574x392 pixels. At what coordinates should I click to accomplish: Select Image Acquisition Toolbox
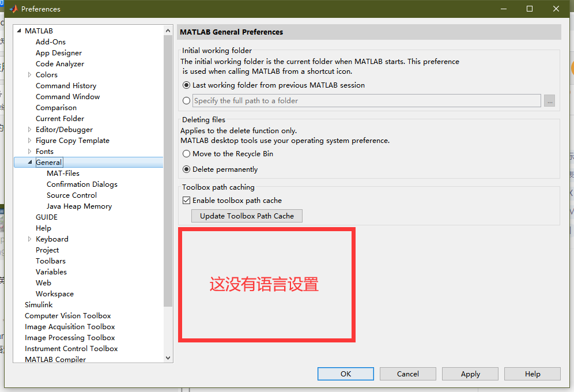tap(70, 327)
